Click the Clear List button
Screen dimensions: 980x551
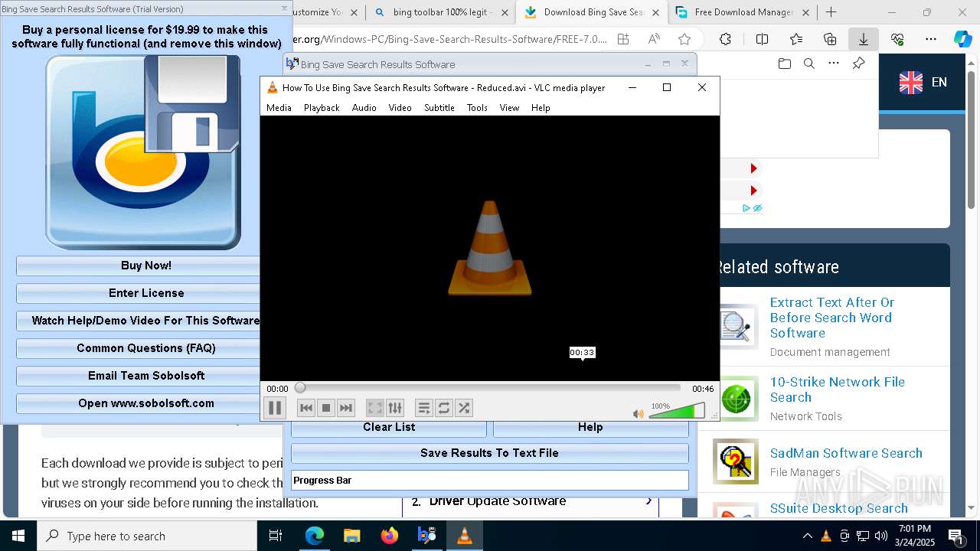pos(389,428)
